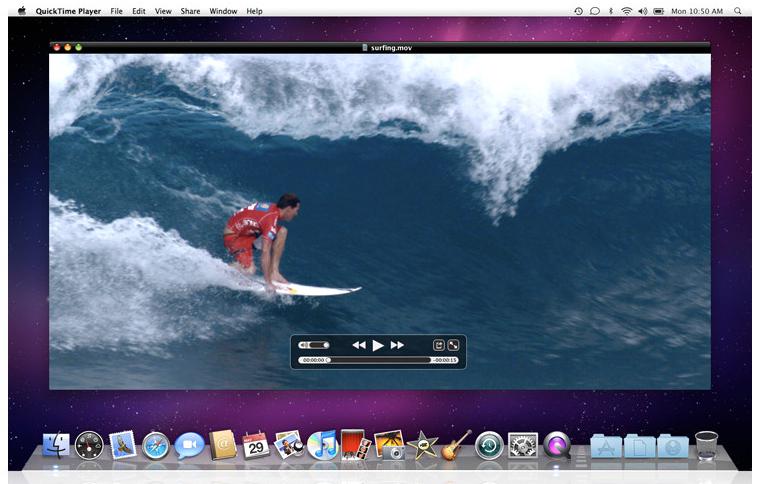Screen dimensions: 761x484
Task: Open the Documents folder stack in Dock
Action: pyautogui.click(x=640, y=446)
